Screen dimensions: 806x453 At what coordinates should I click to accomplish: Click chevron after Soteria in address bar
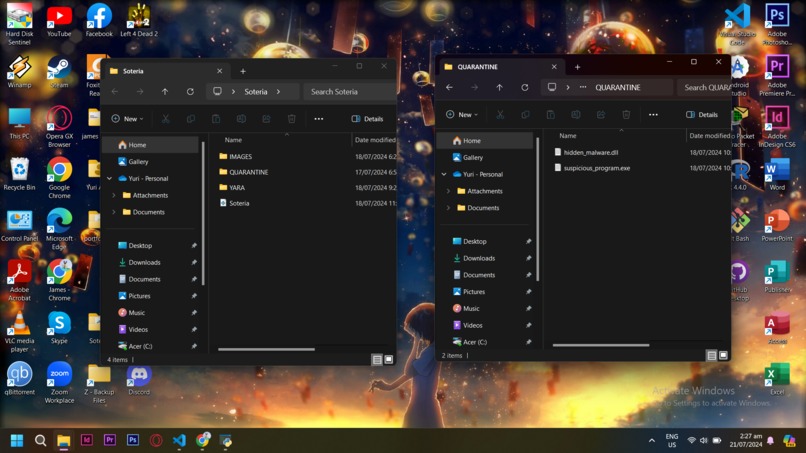click(x=278, y=92)
